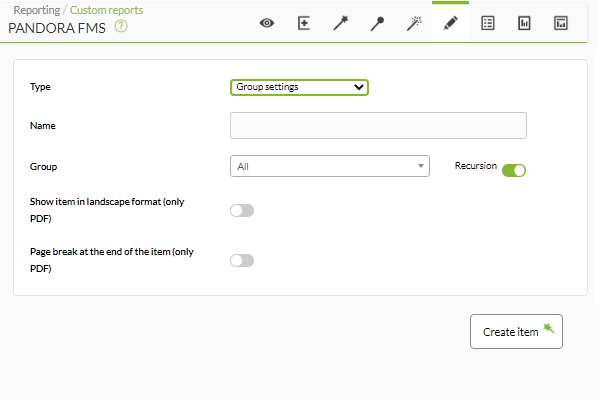Disable the Recursion toggle
This screenshot has height=400, width=600.
coord(514,170)
